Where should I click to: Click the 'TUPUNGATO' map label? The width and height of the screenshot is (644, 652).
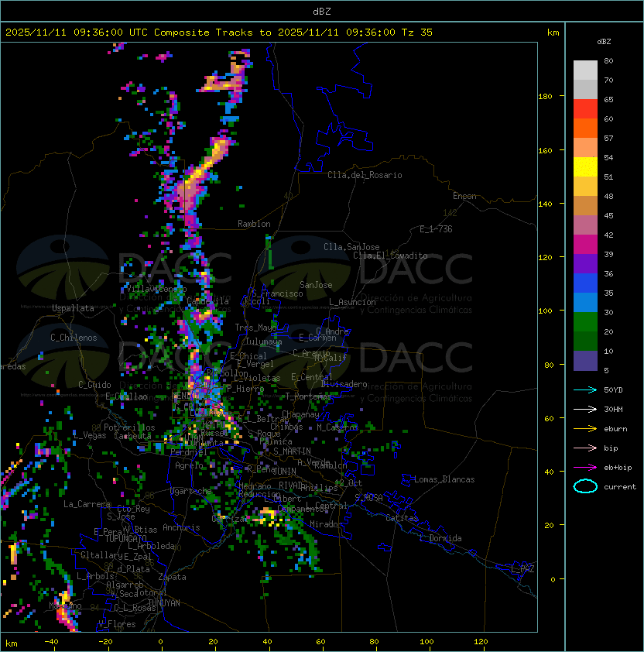(125, 538)
